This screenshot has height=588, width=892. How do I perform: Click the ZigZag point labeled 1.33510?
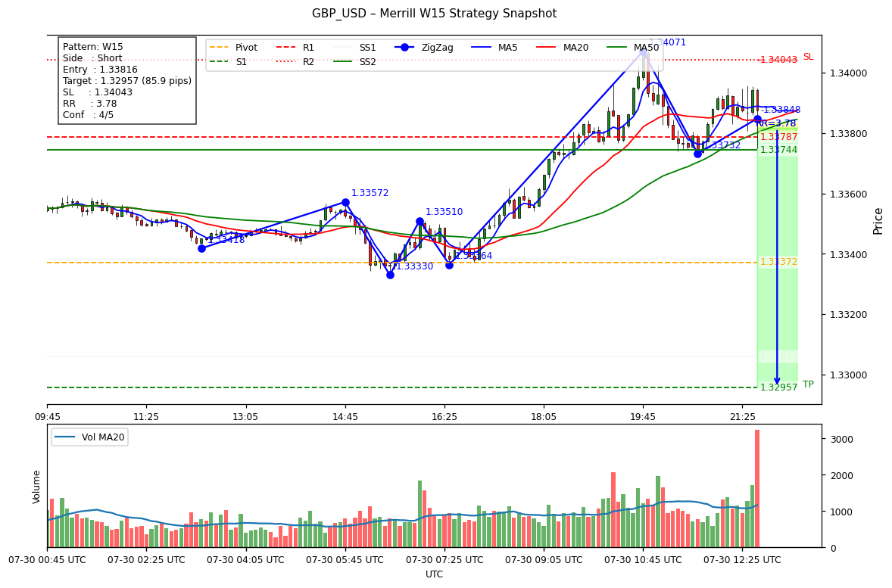(419, 221)
